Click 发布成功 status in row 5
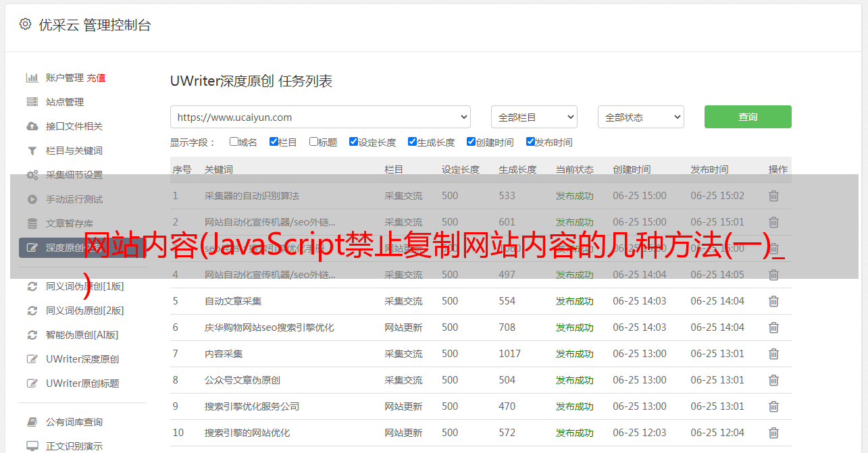This screenshot has width=868, height=453. 575,301
